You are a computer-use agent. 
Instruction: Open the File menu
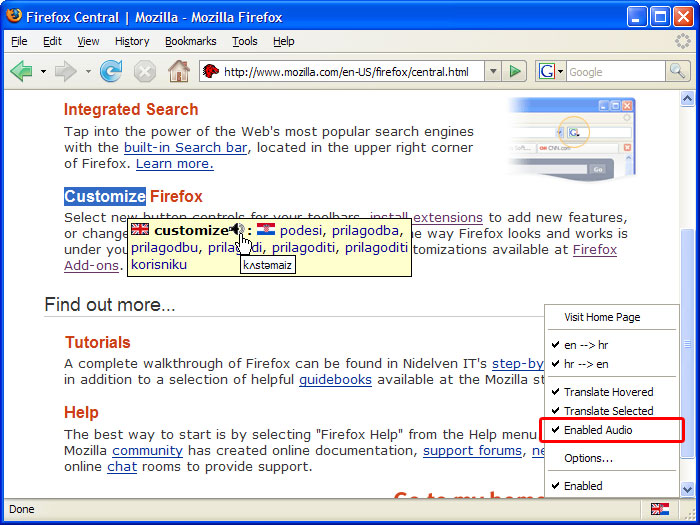coord(19,42)
